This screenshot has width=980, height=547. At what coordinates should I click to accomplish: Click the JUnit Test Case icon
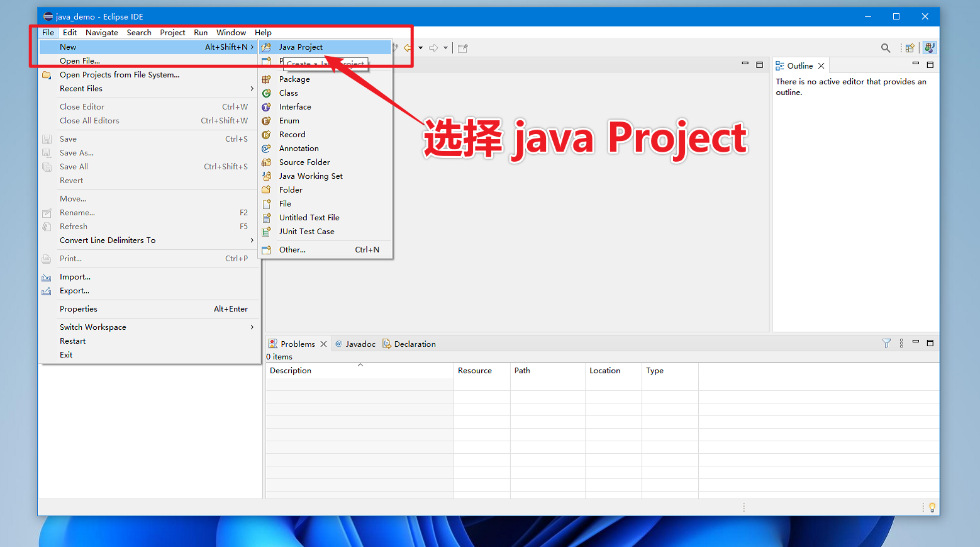pos(267,232)
